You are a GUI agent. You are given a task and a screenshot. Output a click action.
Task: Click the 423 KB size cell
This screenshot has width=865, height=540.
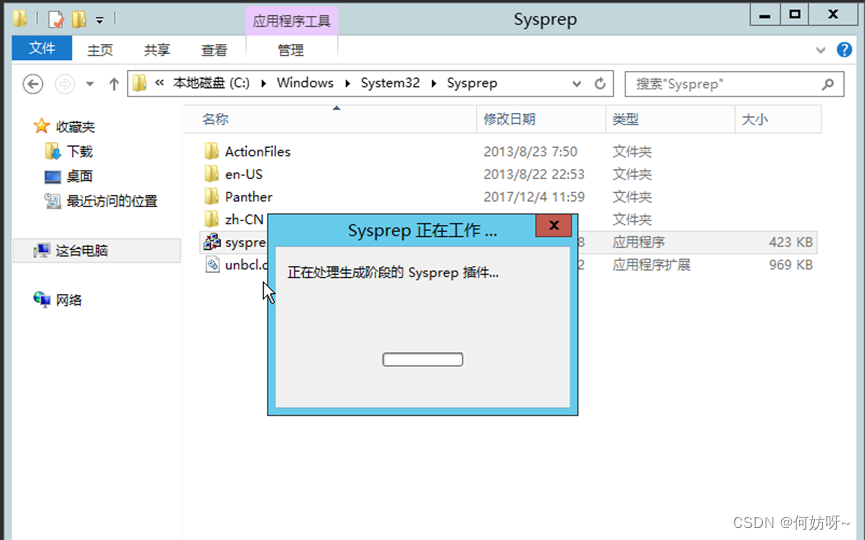(x=791, y=242)
